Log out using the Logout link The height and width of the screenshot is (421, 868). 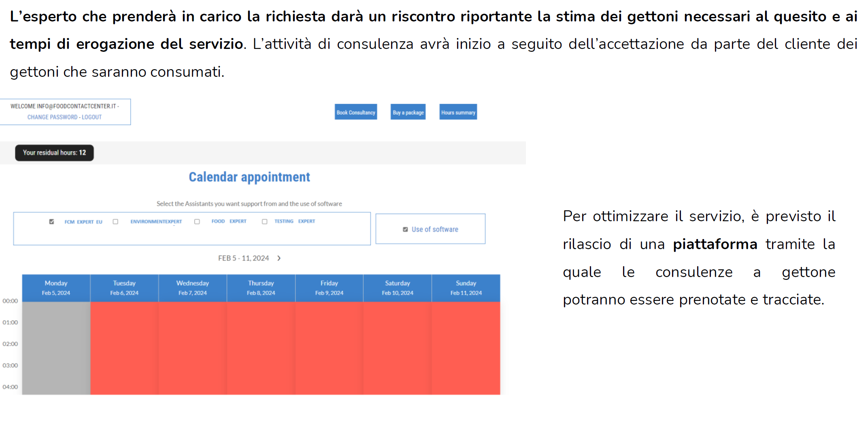[x=92, y=117]
